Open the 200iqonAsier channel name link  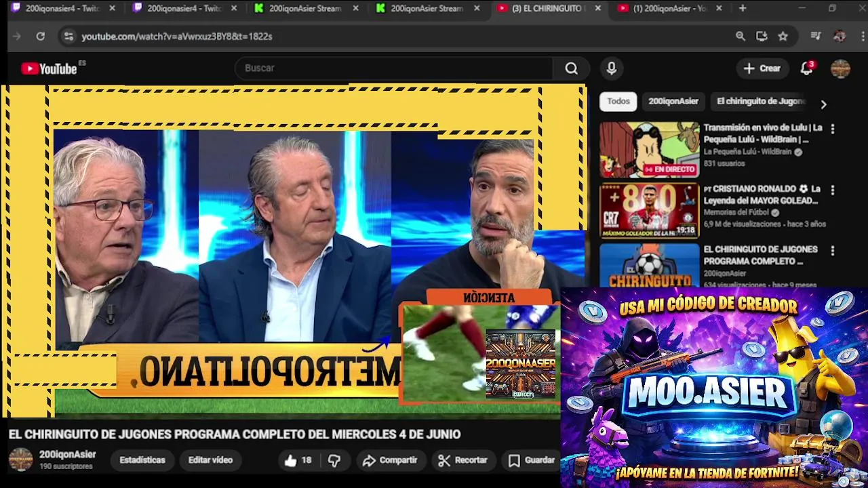[x=67, y=455]
